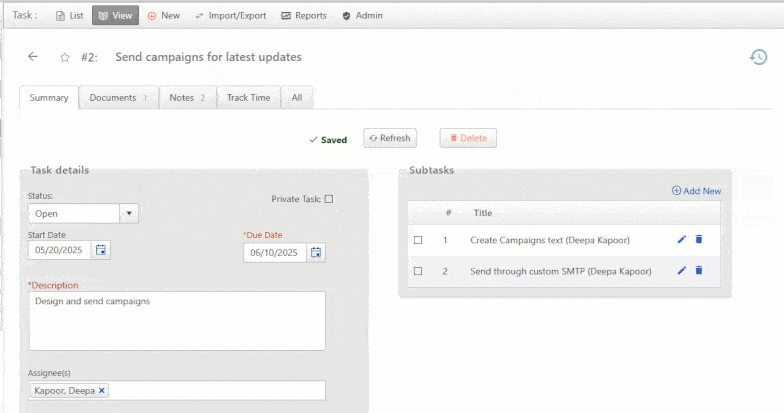The height and width of the screenshot is (413, 784).
Task: Open the Admin menu
Action: [x=362, y=16]
